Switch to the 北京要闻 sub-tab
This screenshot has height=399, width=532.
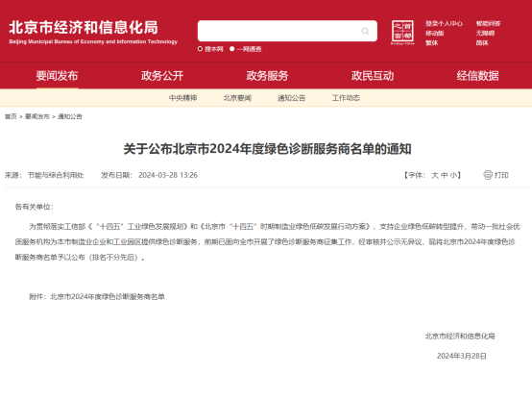pyautogui.click(x=237, y=98)
